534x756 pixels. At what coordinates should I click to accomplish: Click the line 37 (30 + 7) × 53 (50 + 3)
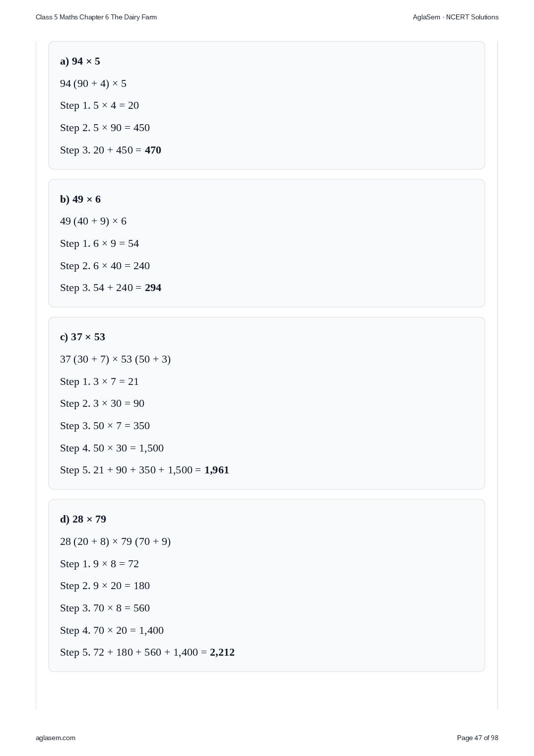(x=115, y=359)
